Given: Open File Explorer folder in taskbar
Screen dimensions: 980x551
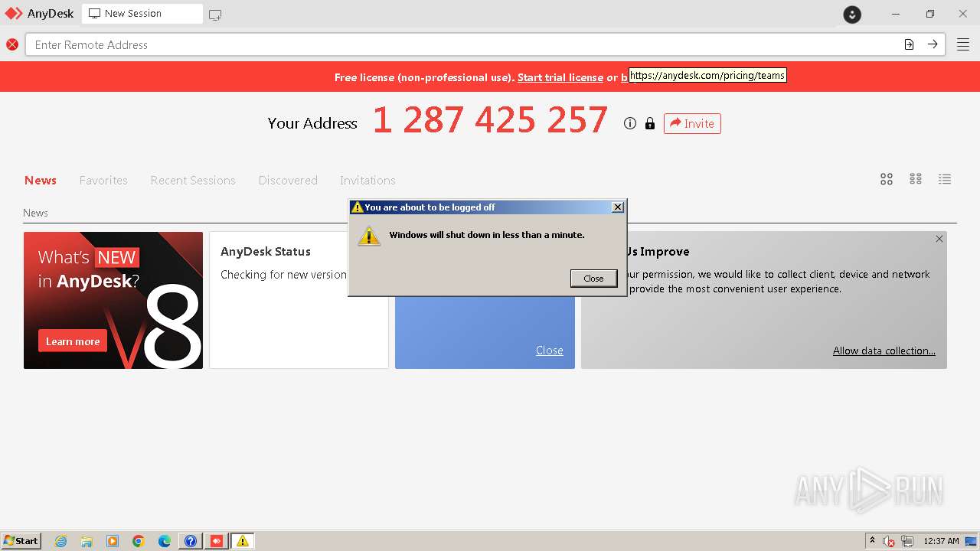Looking at the screenshot, I should 87,541.
